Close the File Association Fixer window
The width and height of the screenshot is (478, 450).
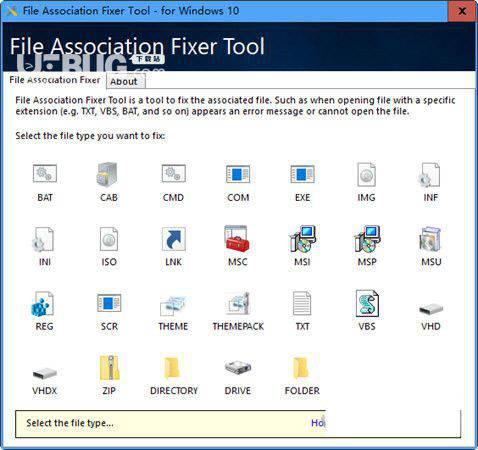coord(462,11)
